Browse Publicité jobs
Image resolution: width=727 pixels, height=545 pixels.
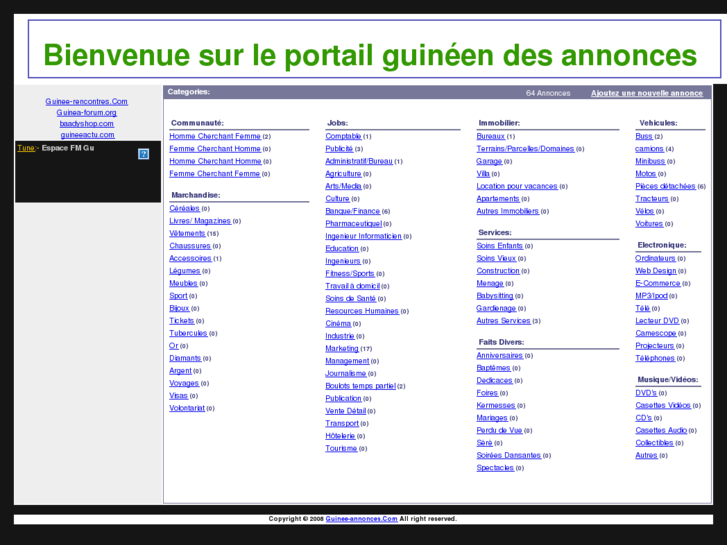click(339, 148)
